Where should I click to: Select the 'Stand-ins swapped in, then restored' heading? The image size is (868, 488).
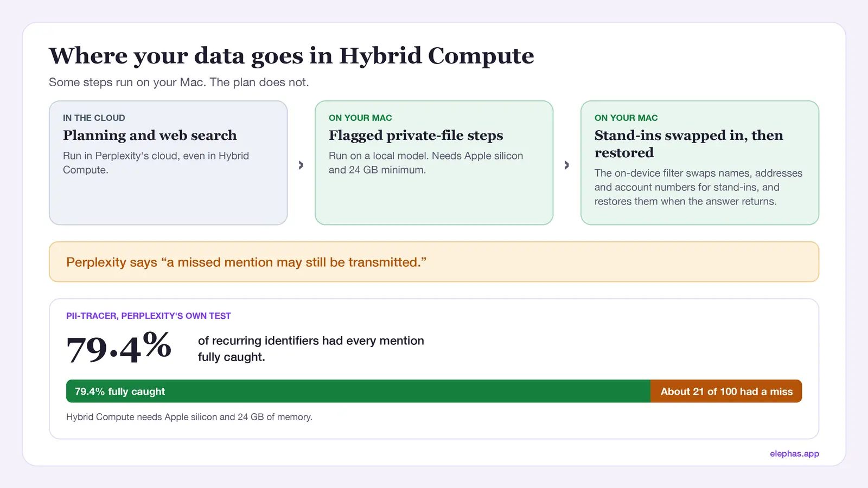click(x=689, y=144)
